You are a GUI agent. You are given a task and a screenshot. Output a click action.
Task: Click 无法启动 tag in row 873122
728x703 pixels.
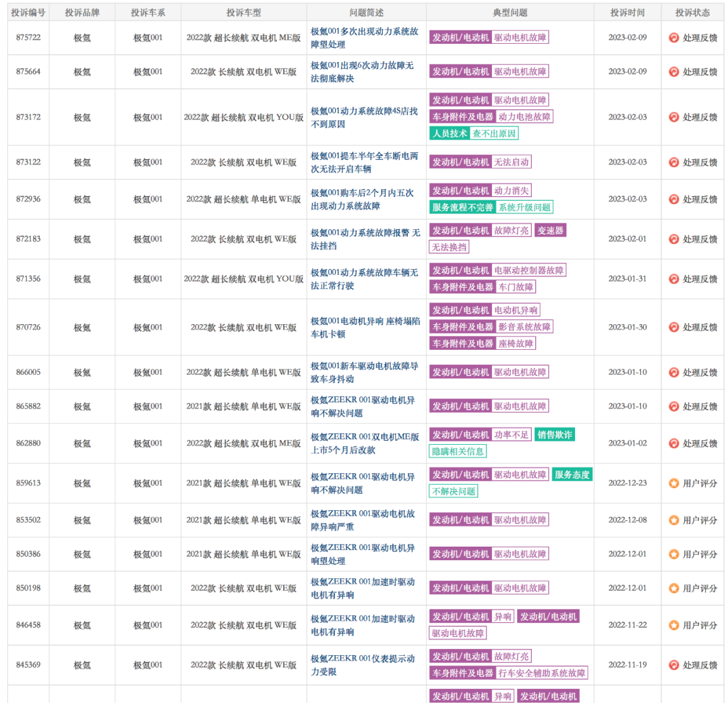(x=511, y=162)
